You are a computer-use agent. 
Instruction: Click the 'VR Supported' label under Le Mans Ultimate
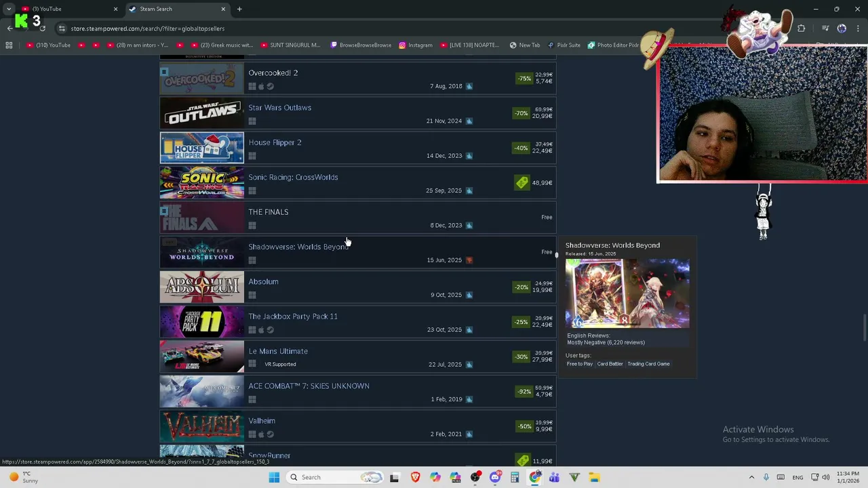click(280, 365)
